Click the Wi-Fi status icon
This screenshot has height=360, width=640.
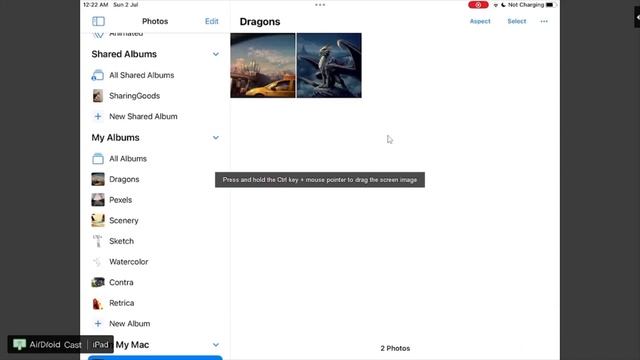(496, 5)
